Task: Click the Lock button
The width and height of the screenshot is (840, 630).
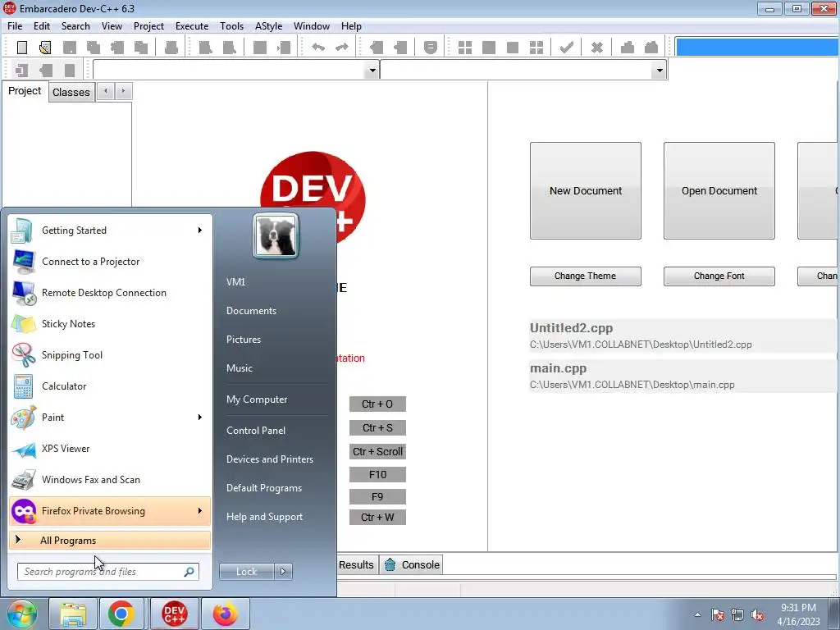Action: (247, 572)
